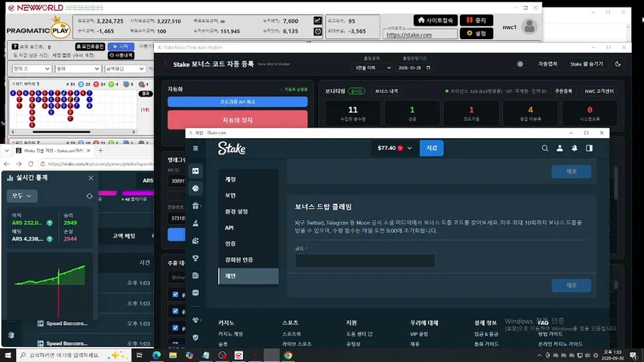Click the Stake hide button in bonus window
644x362 pixels.
pos(587,64)
